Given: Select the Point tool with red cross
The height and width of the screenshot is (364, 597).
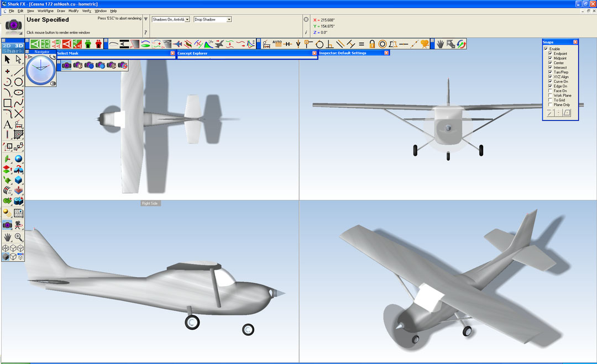Looking at the screenshot, I should 7,71.
